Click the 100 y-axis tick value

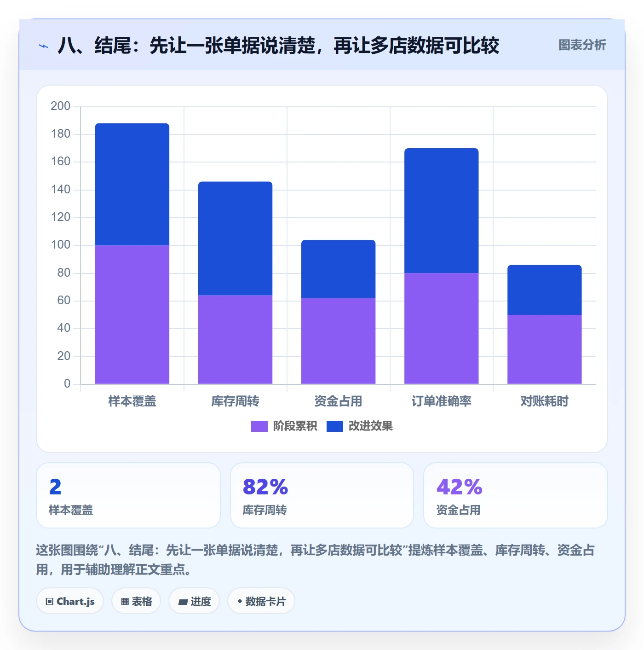point(61,245)
